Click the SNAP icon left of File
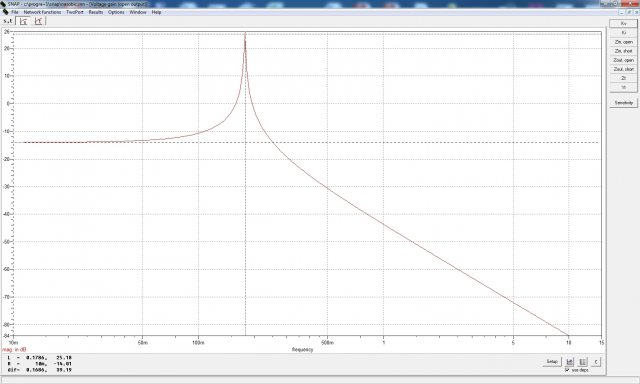This screenshot has width=640, height=384. 5,12
